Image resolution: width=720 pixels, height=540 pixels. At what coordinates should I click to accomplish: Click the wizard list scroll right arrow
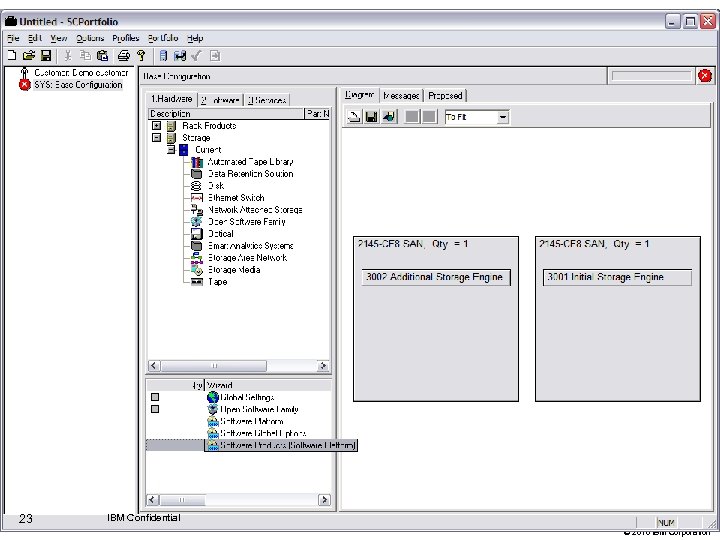click(324, 500)
